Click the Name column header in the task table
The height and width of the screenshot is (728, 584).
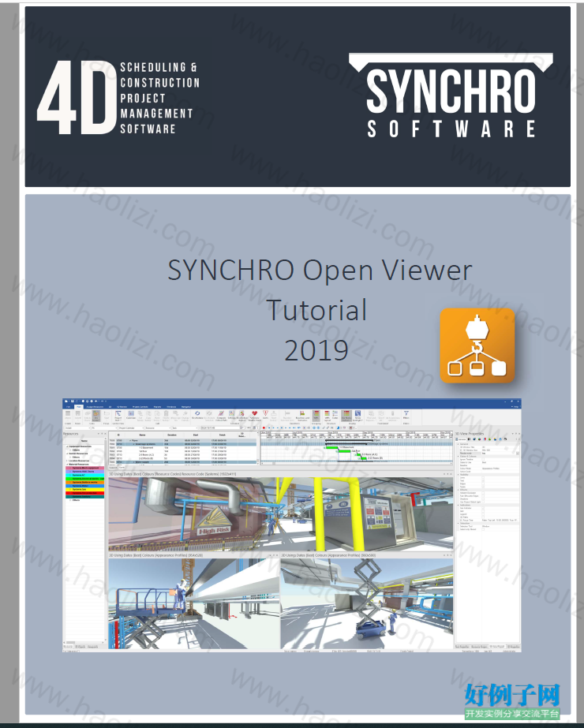[142, 435]
